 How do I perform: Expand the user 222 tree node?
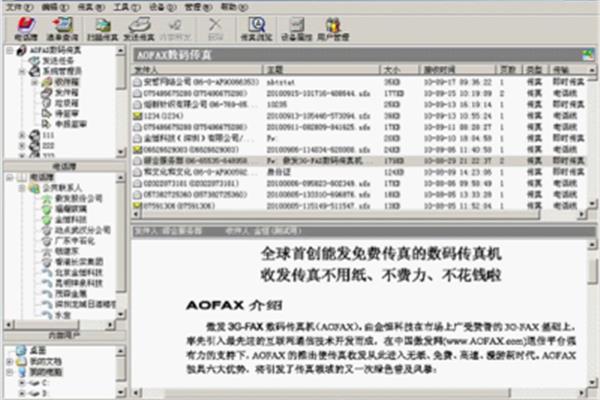[x=22, y=146]
